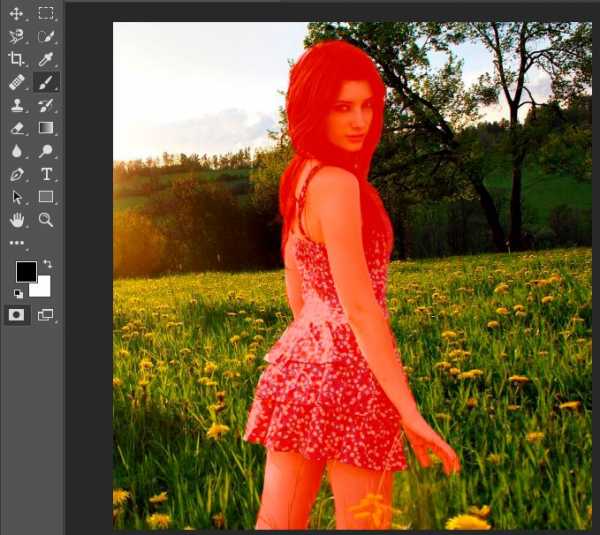This screenshot has width=600, height=535.
Task: Select the Brush tool
Action: click(46, 82)
